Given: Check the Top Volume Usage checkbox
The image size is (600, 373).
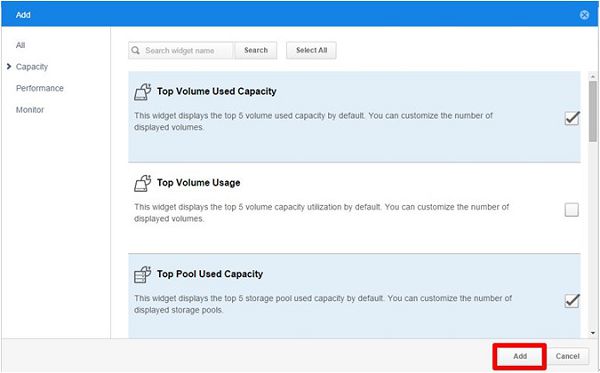Looking at the screenshot, I should pos(572,210).
